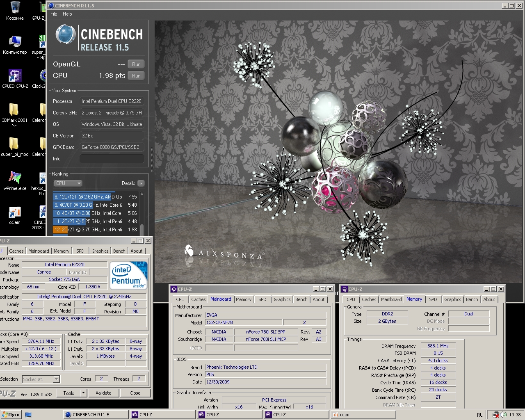525x420 pixels.
Task: Click the Command Rate value 2T
Action: click(438, 397)
